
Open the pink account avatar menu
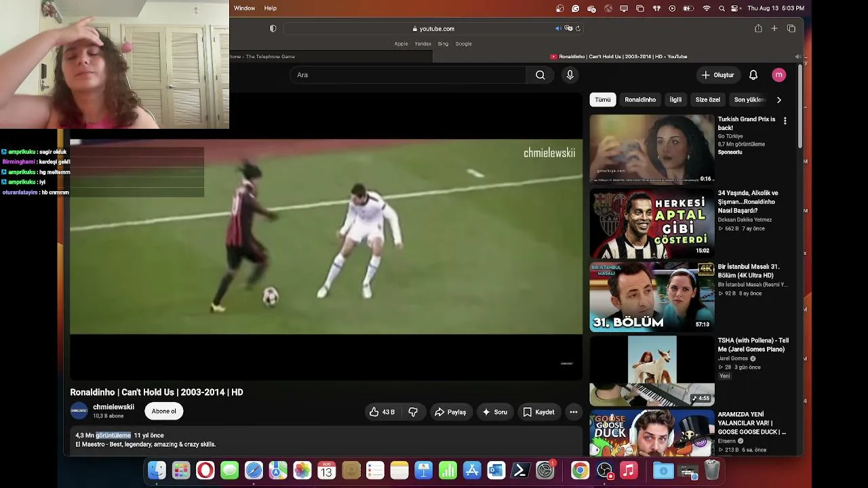[778, 75]
